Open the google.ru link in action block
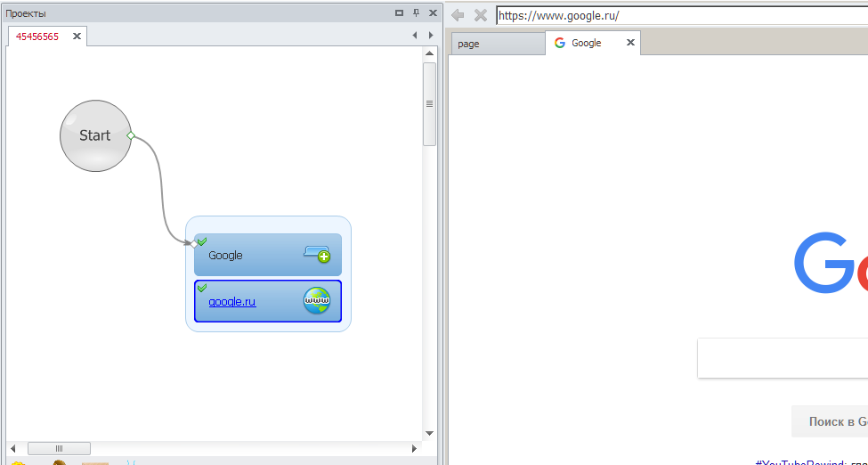868x465 pixels. 232,302
